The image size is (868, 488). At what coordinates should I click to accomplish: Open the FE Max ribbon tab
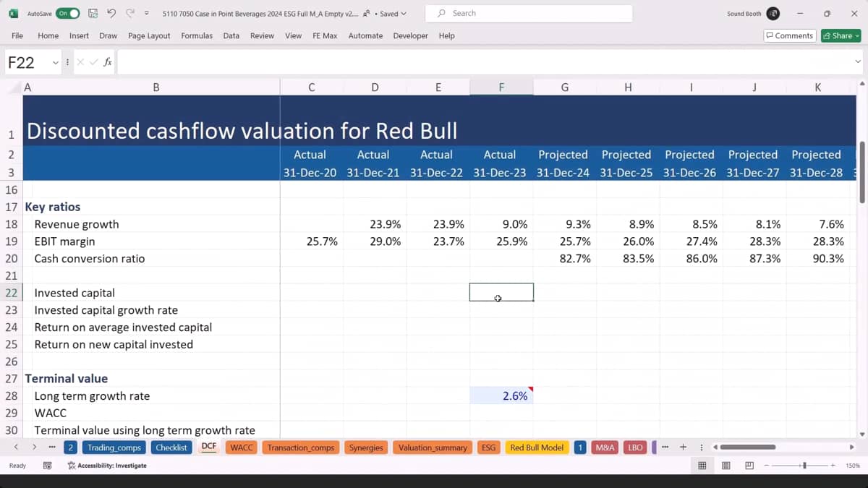click(x=325, y=35)
